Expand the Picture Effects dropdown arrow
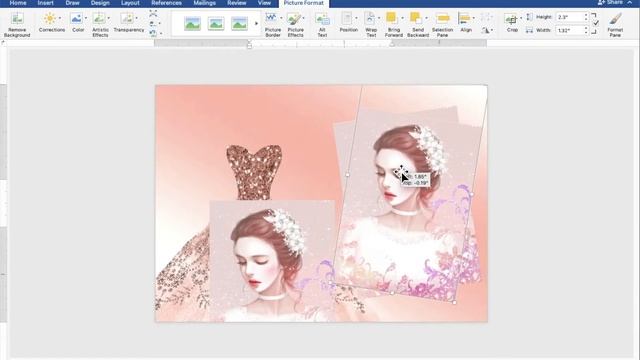The image size is (640, 360). point(304,18)
